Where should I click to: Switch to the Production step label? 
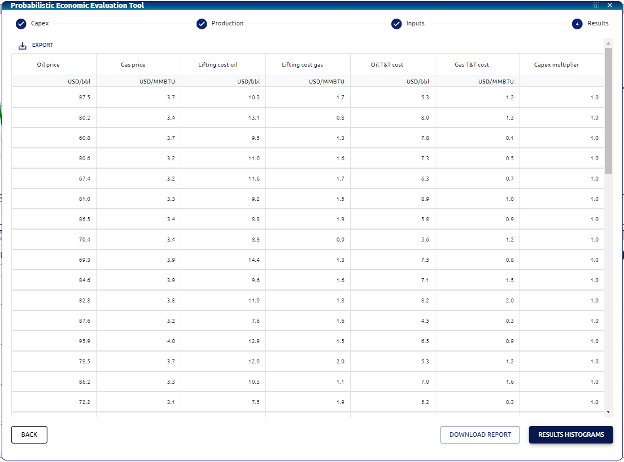pyautogui.click(x=227, y=23)
